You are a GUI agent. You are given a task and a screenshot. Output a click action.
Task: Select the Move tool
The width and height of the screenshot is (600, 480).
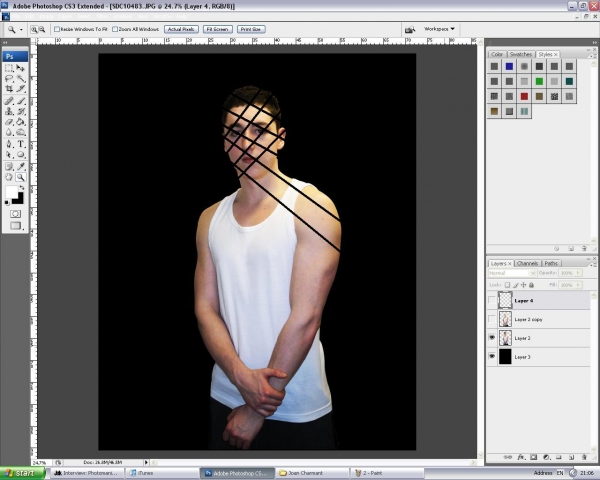tap(21, 68)
